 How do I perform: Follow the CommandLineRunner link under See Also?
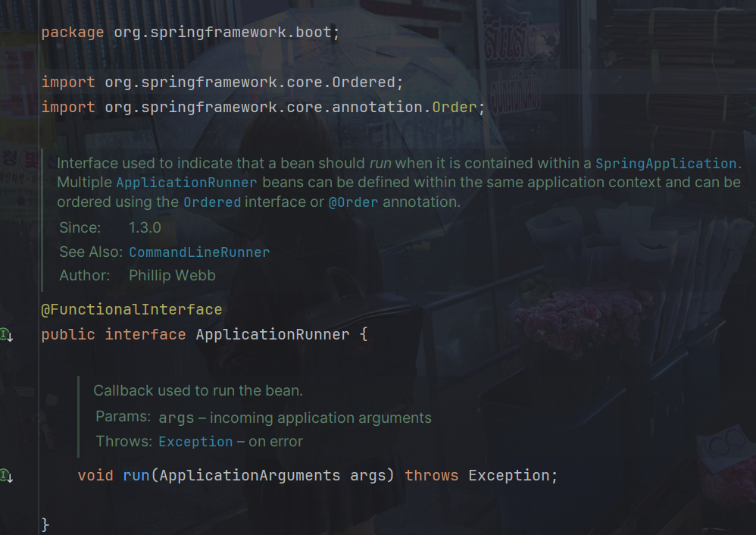[x=199, y=252]
